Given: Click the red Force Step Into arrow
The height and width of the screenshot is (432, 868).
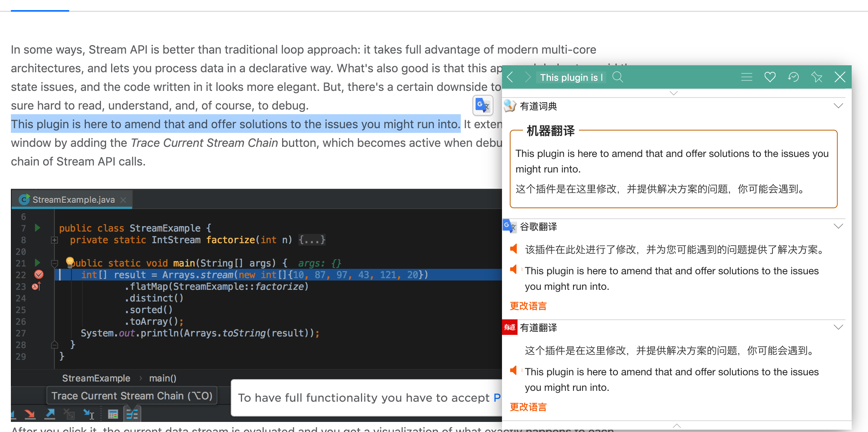Looking at the screenshot, I should 30,415.
